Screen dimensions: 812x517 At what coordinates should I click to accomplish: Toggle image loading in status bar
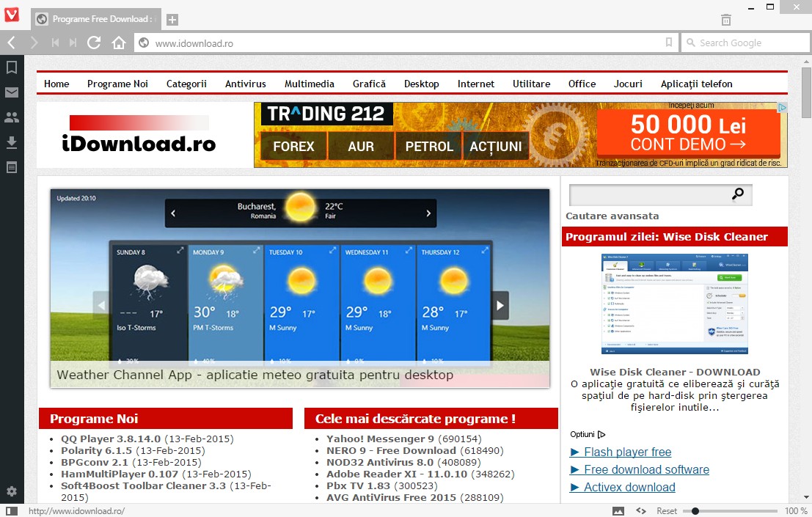pos(618,511)
